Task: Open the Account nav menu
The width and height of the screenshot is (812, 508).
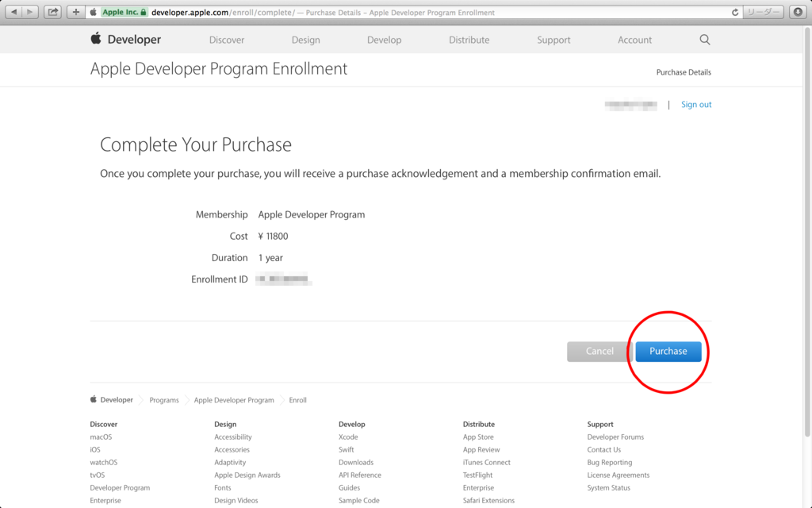Action: pyautogui.click(x=635, y=40)
